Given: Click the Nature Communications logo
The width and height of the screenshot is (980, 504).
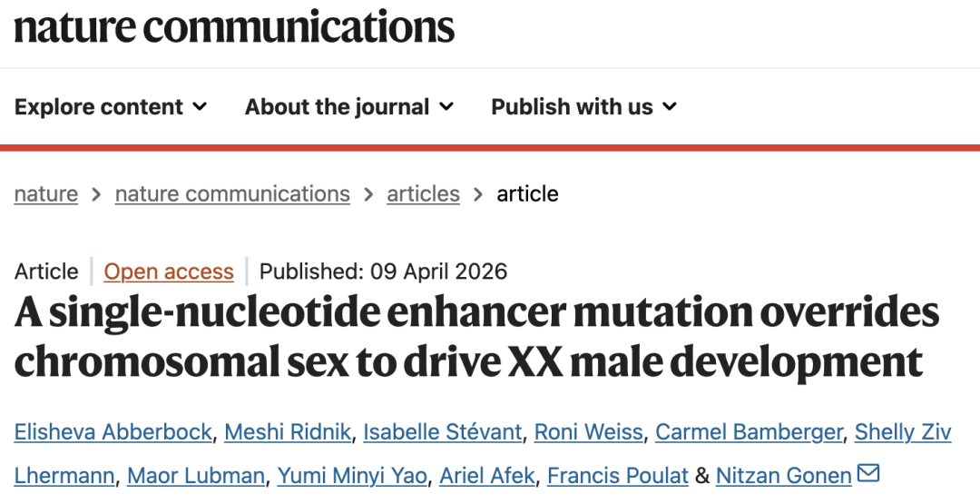Looking at the screenshot, I should 234,26.
